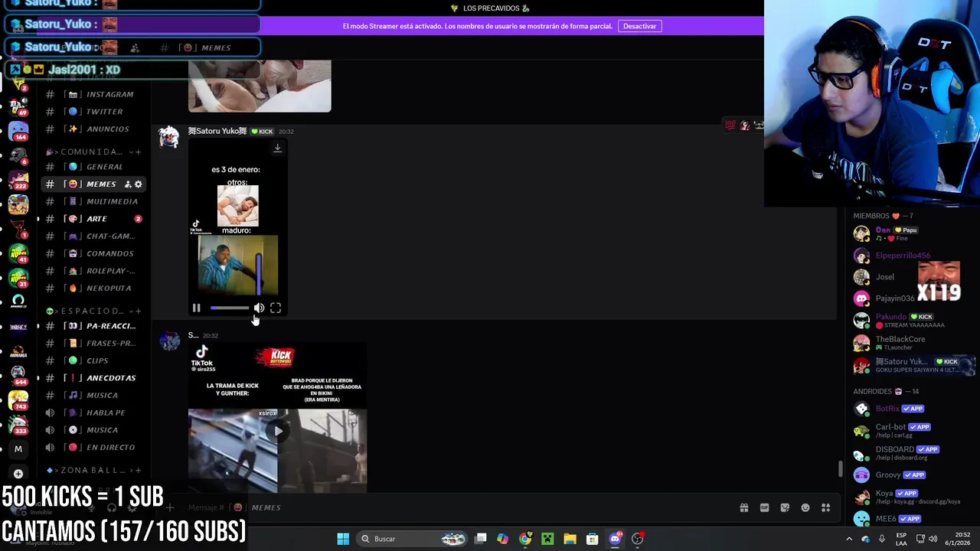Screen dimensions: 980x551
Task: Open member Elpeperrillo456 profile
Action: point(903,256)
